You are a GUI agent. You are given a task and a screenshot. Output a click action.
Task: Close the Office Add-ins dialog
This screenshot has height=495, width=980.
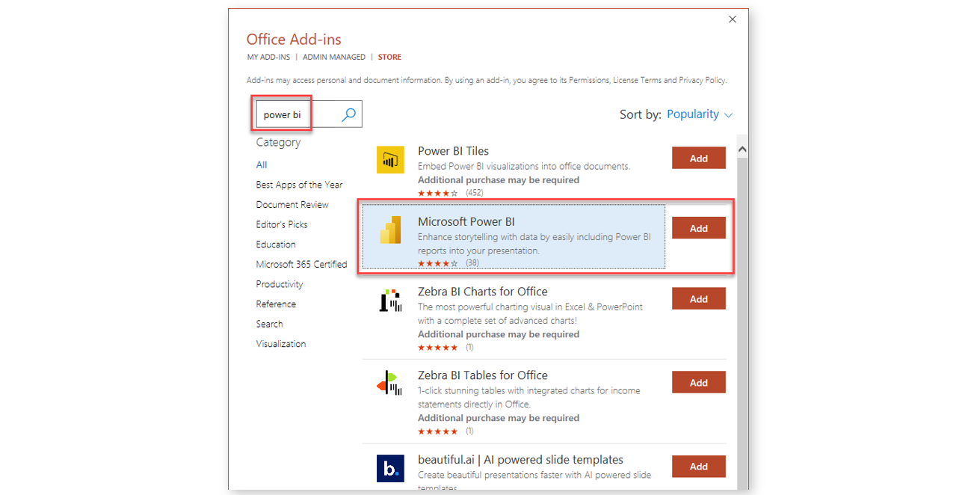click(x=733, y=19)
